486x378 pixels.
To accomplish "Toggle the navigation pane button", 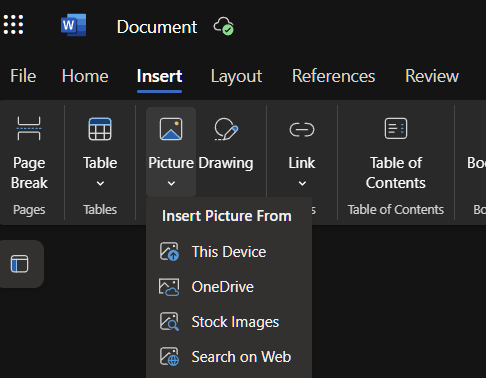I will pos(19,264).
